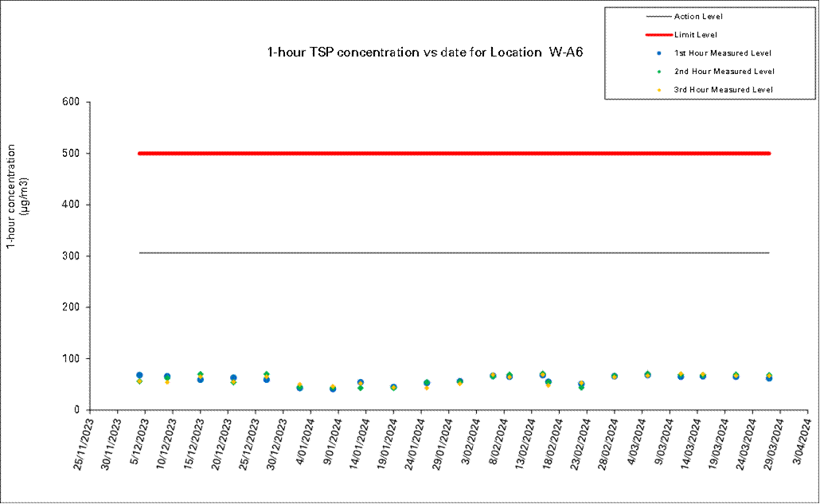Click the first blue data point near 5/12/2023
This screenshot has height=504, width=820.
(139, 375)
